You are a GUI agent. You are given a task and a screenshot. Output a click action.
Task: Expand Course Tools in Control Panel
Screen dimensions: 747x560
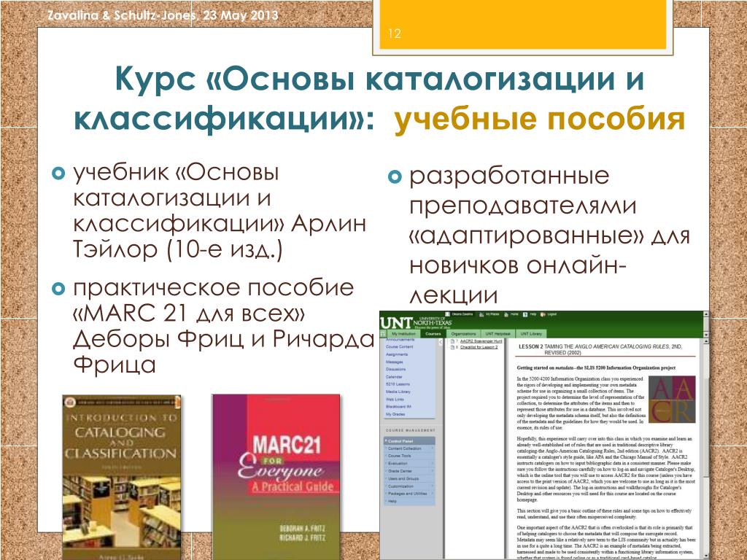(x=409, y=456)
